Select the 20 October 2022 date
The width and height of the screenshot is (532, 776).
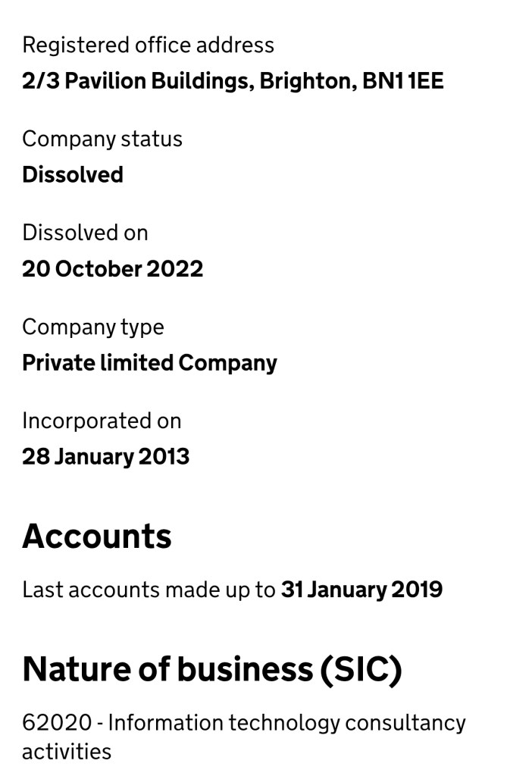(113, 269)
